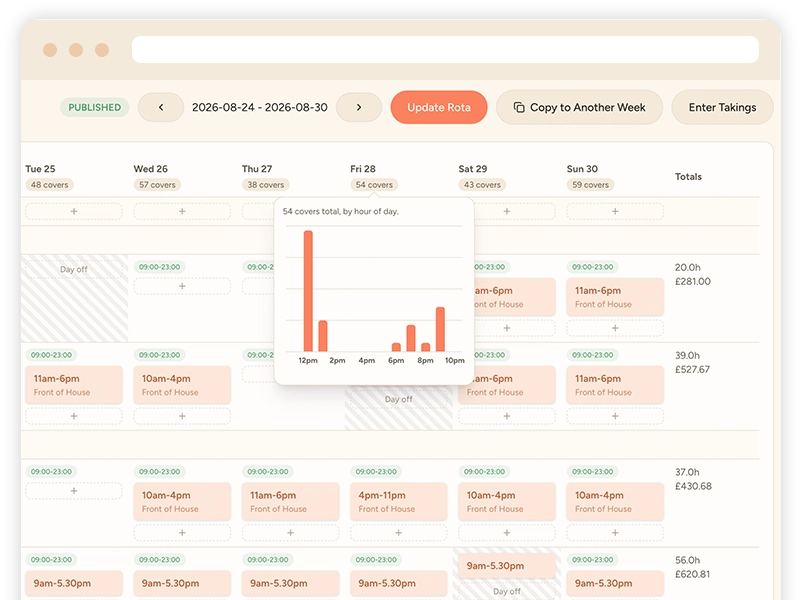The width and height of the screenshot is (800, 600).
Task: Click the copy icon beside Copy to Another Week
Action: pos(519,107)
